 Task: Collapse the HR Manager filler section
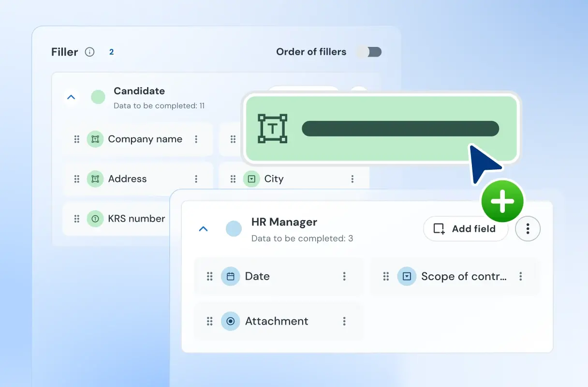point(204,229)
